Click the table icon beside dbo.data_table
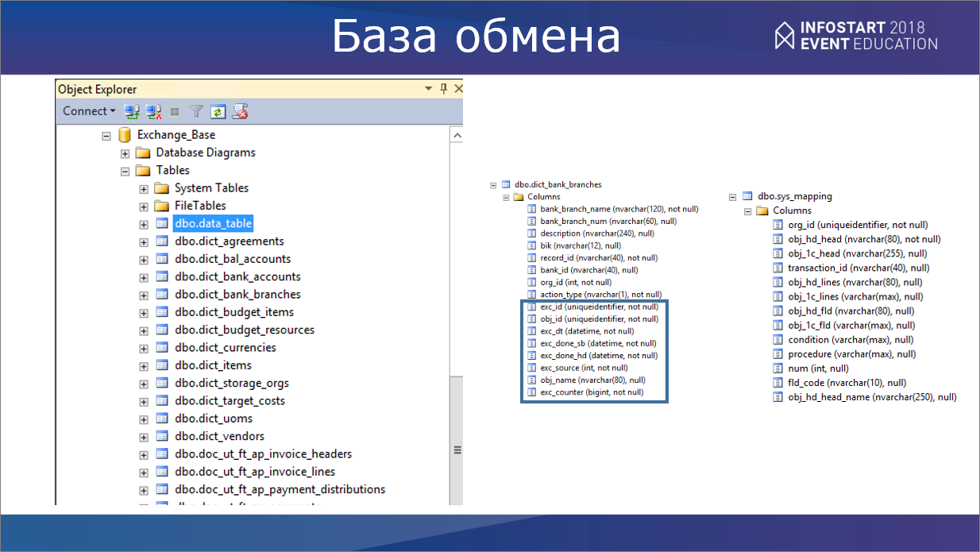 click(x=162, y=224)
